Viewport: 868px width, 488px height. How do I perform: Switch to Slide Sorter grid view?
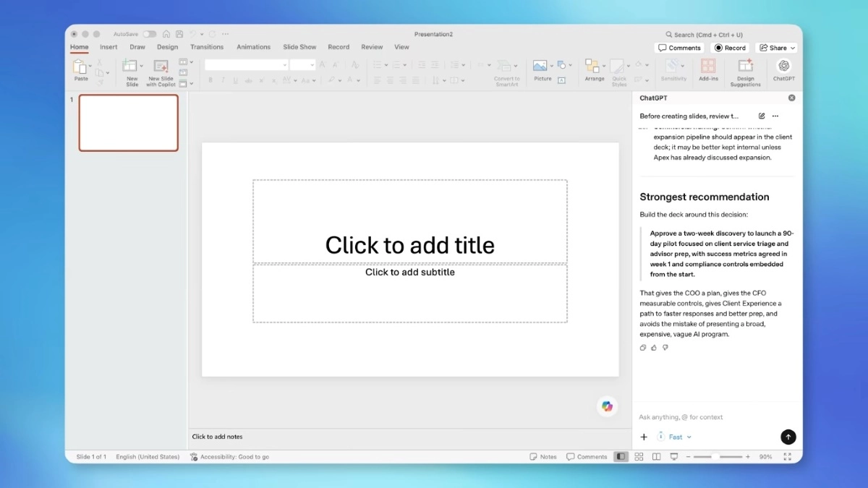pyautogui.click(x=639, y=457)
